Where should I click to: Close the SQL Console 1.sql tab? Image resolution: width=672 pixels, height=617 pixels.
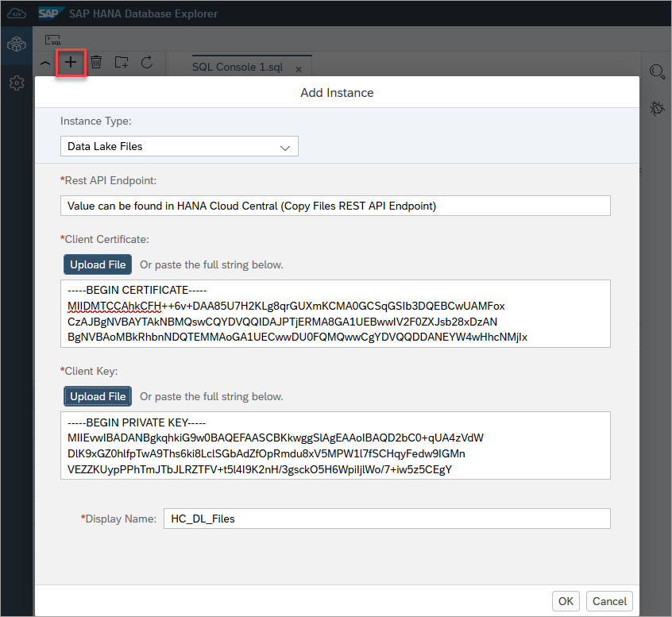point(299,69)
